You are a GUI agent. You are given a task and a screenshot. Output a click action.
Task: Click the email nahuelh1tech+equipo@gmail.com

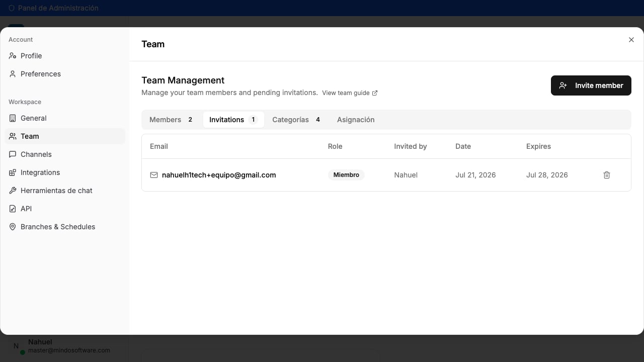pyautogui.click(x=219, y=175)
